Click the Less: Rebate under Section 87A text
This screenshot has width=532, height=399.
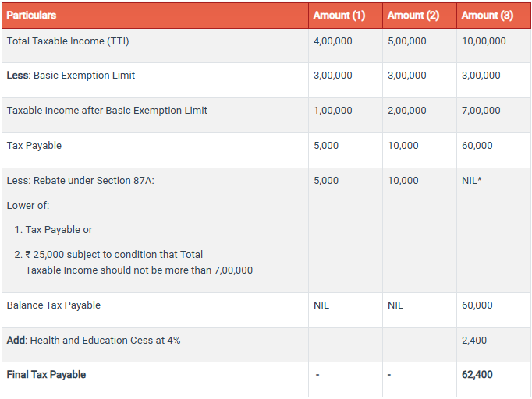[x=81, y=181]
